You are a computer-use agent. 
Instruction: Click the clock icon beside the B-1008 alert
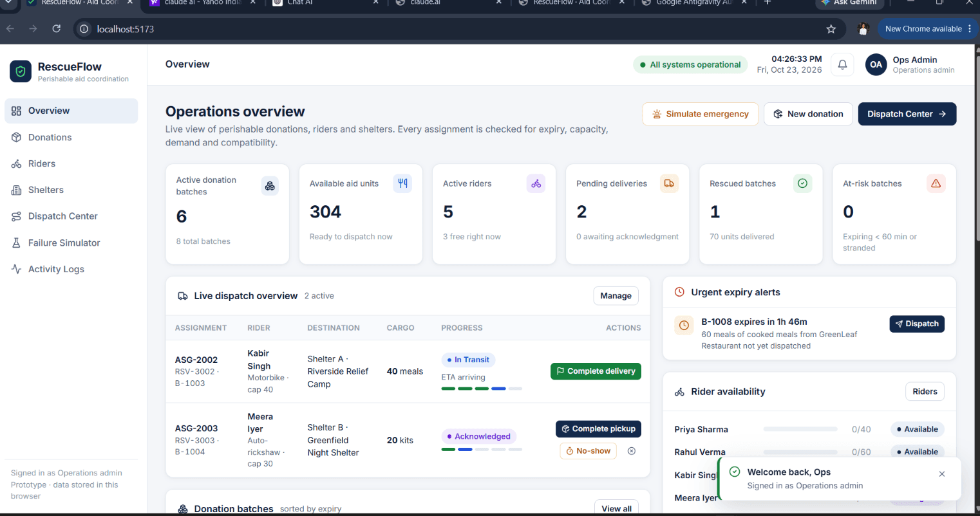pos(684,326)
